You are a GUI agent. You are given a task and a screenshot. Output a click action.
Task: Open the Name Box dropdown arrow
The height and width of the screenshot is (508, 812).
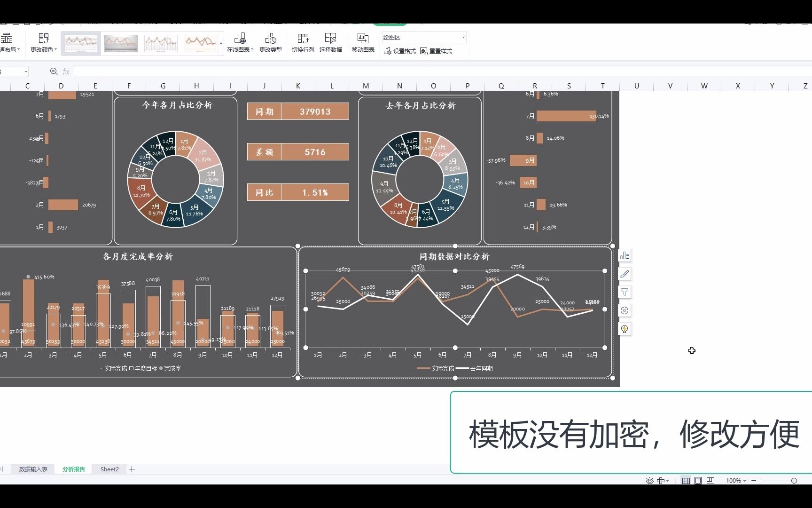[26, 71]
